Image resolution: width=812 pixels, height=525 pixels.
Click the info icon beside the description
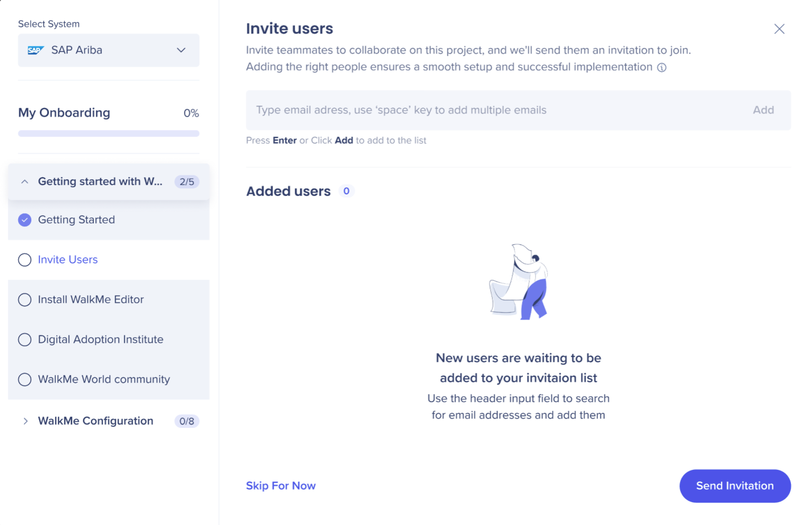click(662, 68)
